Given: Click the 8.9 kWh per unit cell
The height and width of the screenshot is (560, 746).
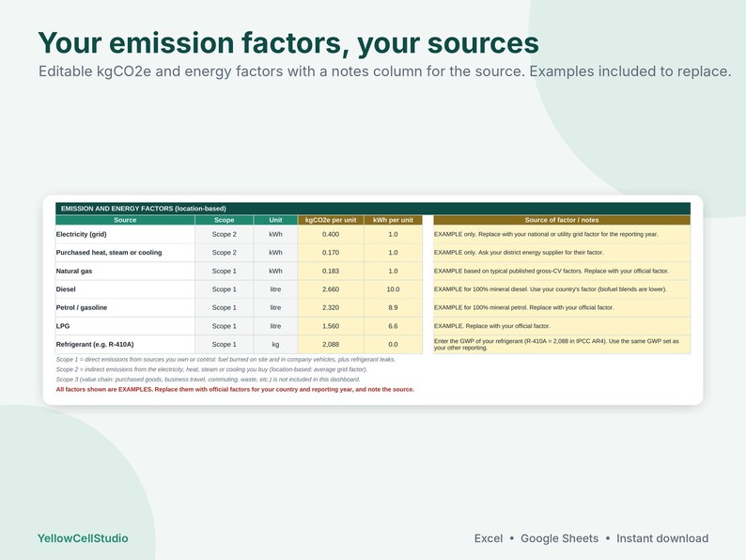Looking at the screenshot, I should pyautogui.click(x=393, y=308).
